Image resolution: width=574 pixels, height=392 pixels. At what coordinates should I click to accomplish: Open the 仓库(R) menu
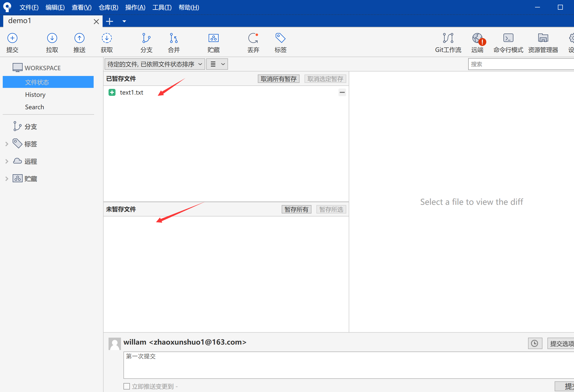(x=108, y=7)
